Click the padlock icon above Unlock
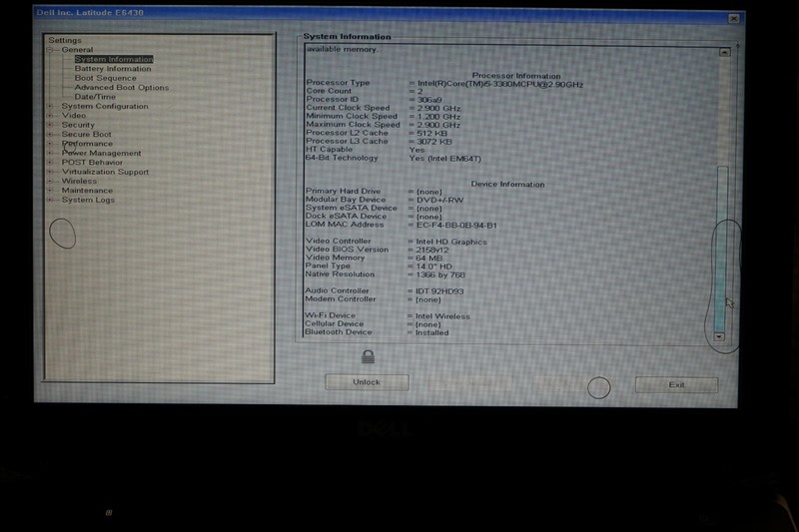Screen dimensions: 799x532 click(x=368, y=357)
